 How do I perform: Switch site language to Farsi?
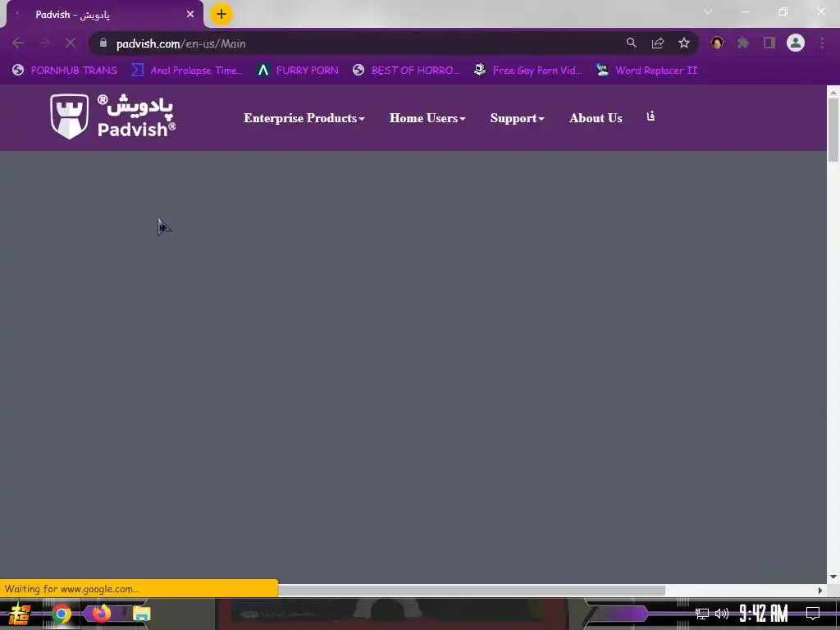click(x=651, y=116)
